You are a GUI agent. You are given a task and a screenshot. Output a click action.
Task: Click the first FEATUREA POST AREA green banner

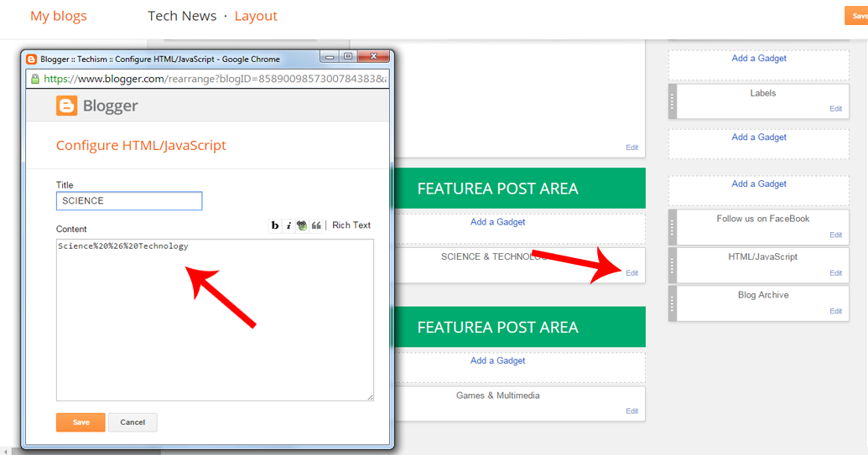(519, 189)
